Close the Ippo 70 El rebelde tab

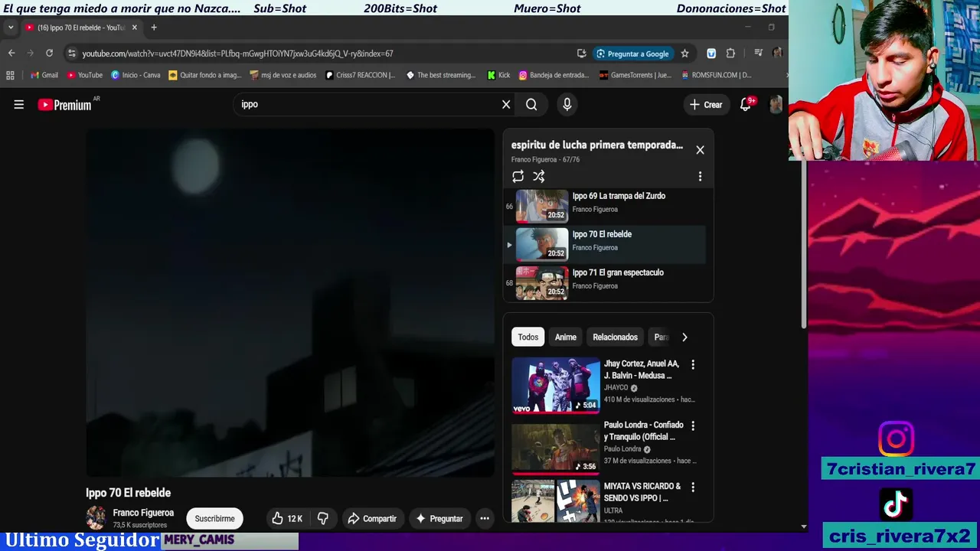(x=135, y=28)
